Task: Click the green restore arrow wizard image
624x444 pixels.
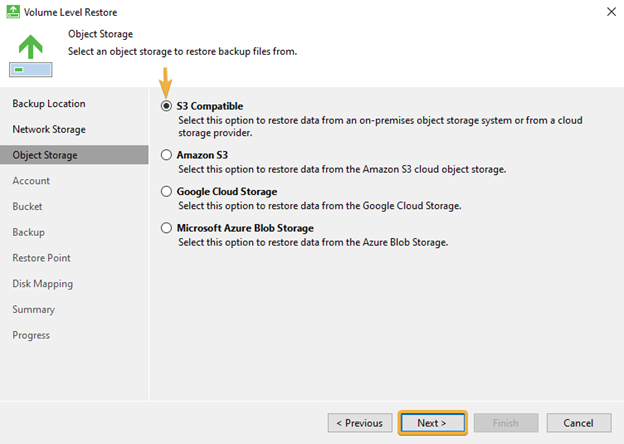Action: 31,56
